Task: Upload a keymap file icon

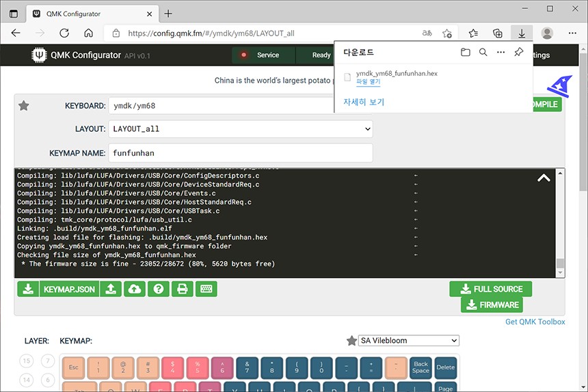Action: coord(111,289)
